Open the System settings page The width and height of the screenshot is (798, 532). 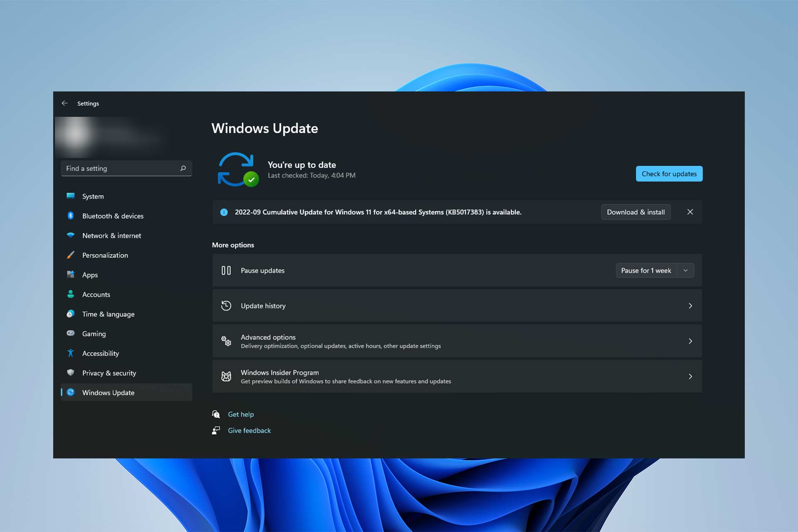click(x=126, y=196)
